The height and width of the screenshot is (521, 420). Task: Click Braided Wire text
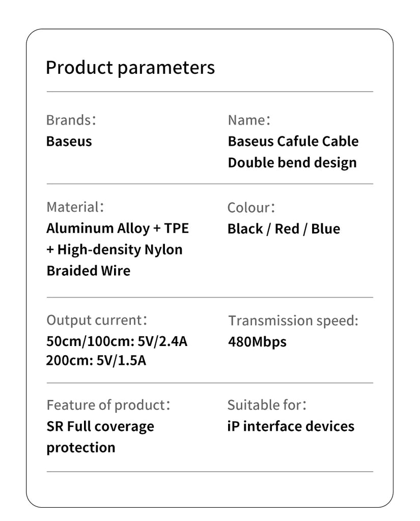click(x=89, y=271)
